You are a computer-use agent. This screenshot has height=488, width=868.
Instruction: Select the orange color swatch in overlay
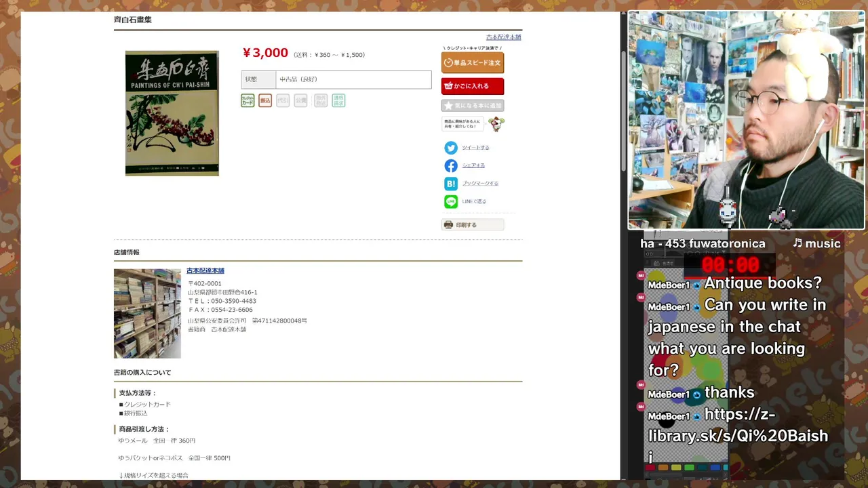[663, 468]
